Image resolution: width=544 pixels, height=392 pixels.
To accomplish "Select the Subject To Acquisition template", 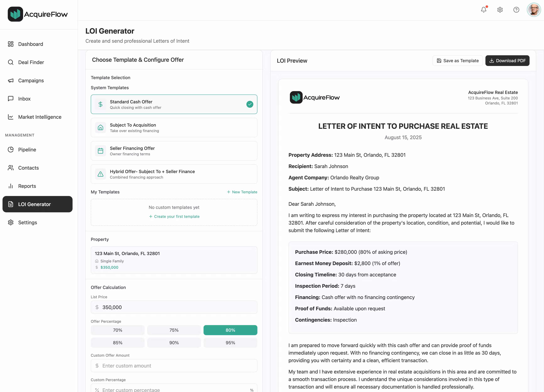I will coord(174,128).
